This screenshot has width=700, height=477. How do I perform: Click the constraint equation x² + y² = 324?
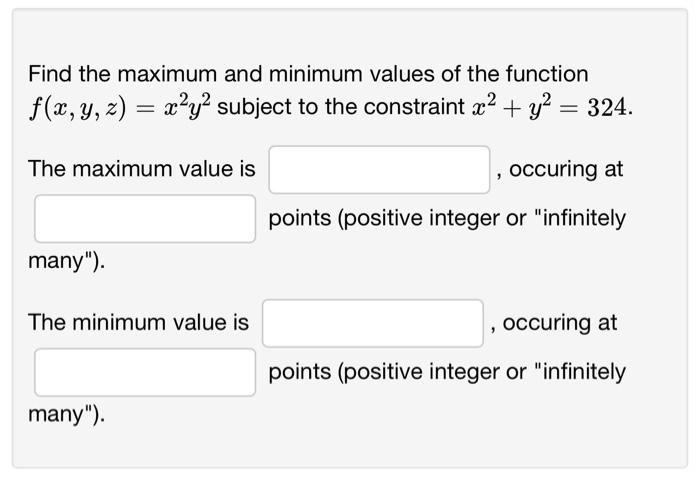[x=549, y=108]
